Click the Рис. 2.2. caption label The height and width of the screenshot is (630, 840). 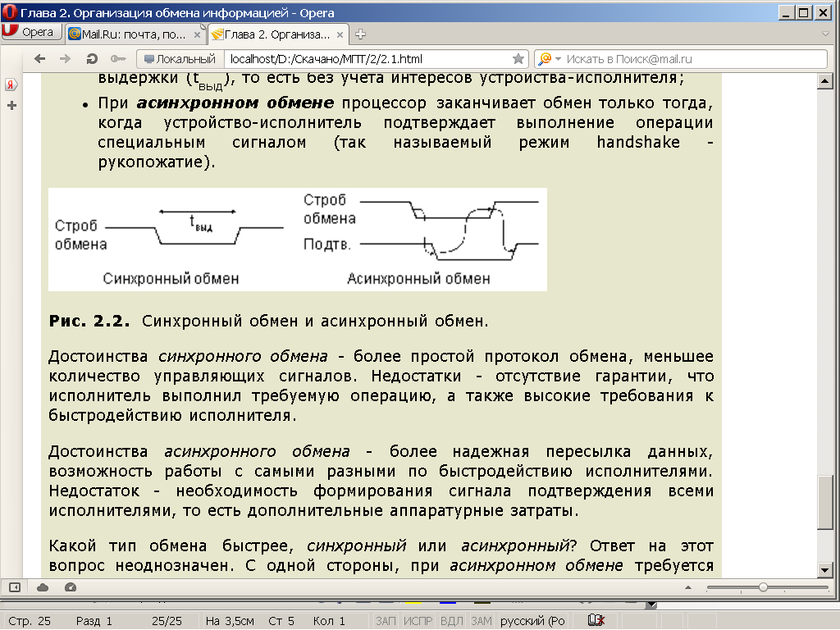point(89,321)
